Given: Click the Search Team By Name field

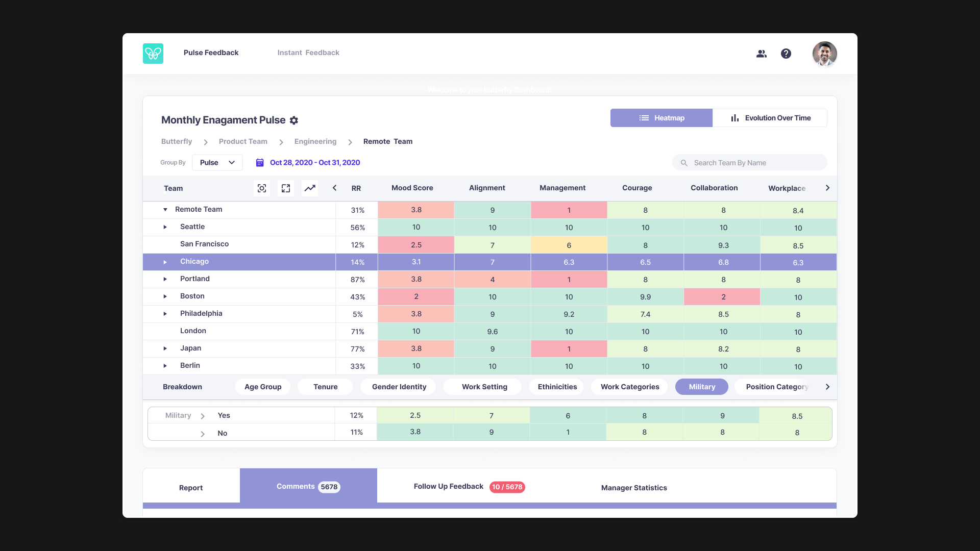Looking at the screenshot, I should pyautogui.click(x=750, y=163).
